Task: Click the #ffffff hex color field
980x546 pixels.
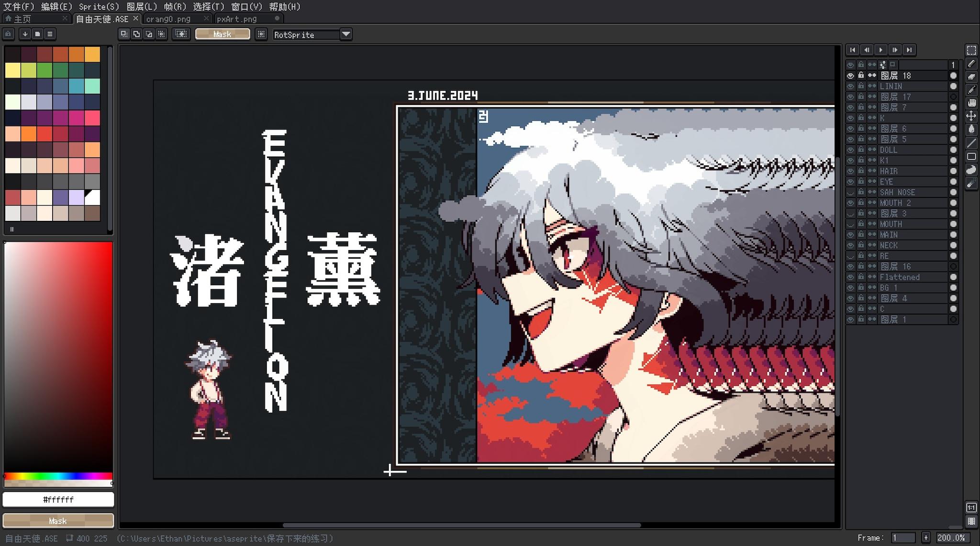Action: click(58, 500)
